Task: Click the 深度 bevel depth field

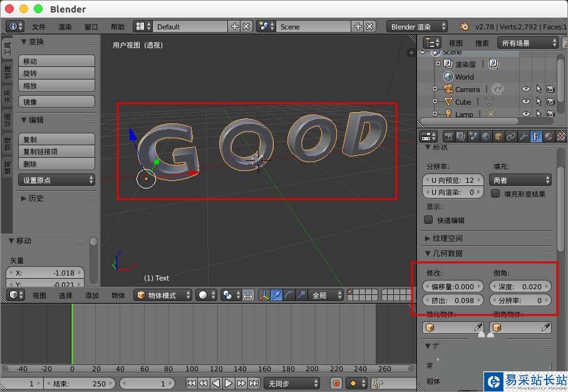Action: (520, 286)
